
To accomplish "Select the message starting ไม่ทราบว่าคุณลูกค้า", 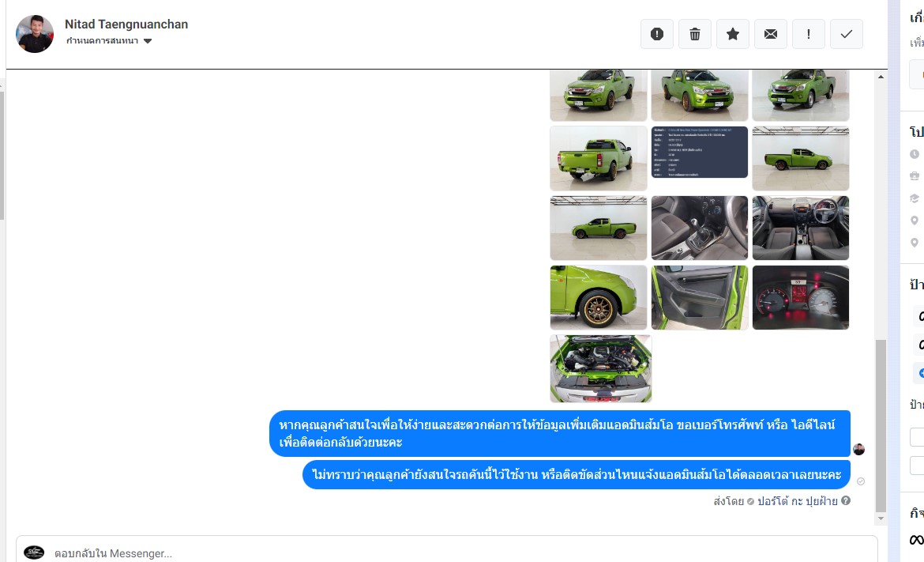I will [x=577, y=475].
